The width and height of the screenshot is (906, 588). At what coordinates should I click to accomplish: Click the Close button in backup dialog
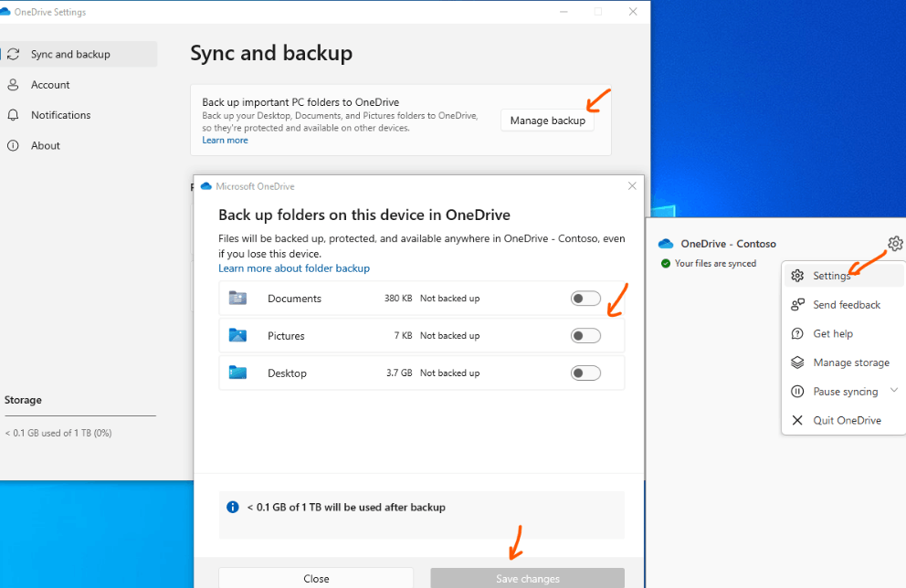click(x=316, y=578)
